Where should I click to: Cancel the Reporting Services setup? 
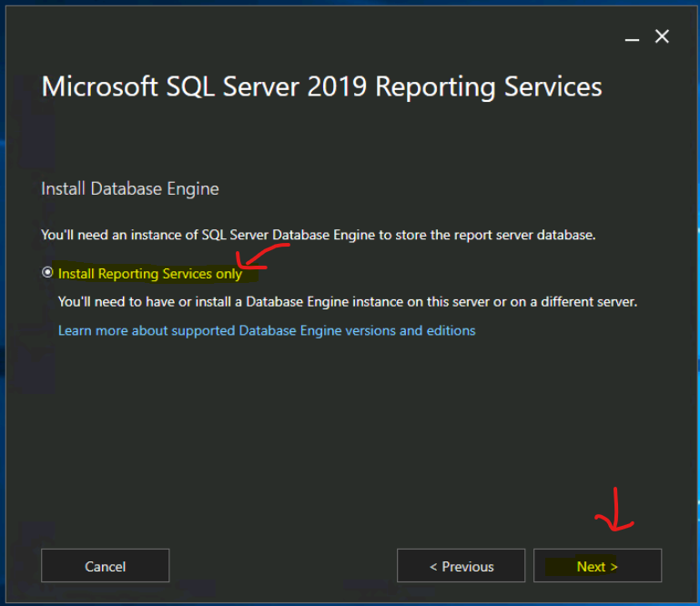105,565
